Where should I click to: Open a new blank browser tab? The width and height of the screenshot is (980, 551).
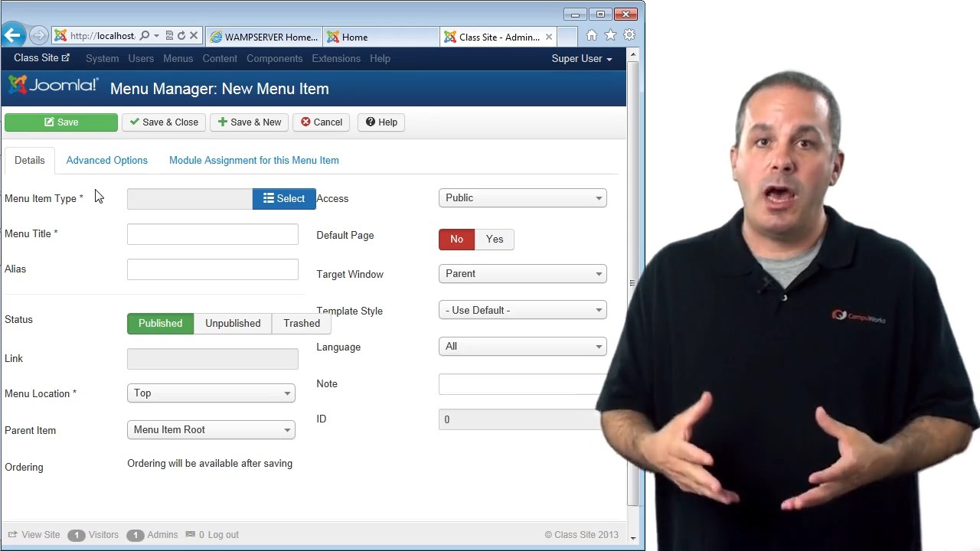click(567, 37)
